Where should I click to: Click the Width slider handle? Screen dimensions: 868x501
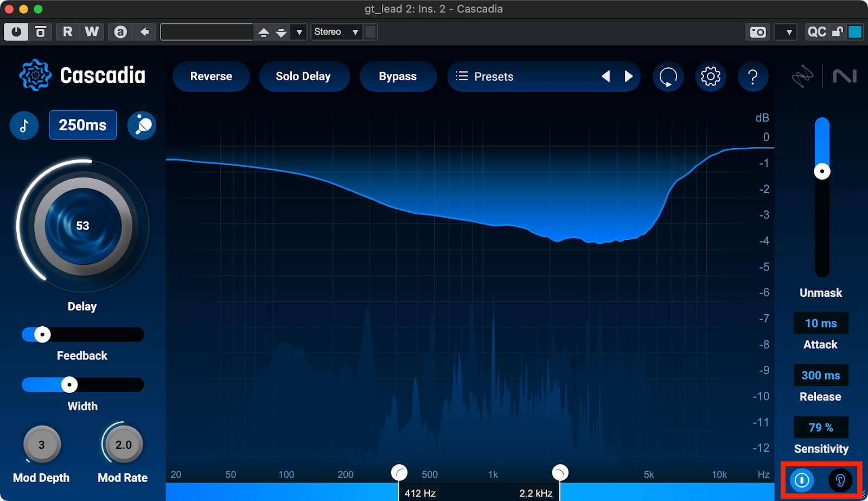[69, 385]
